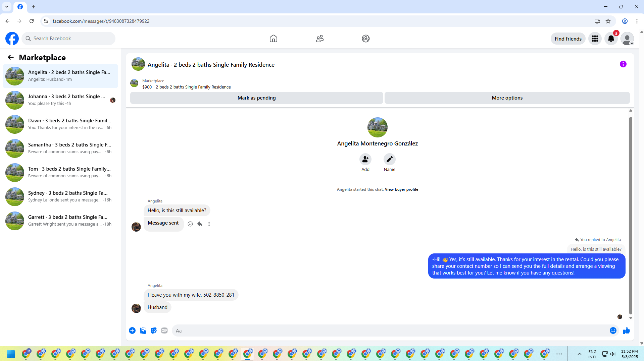Open conversation information icon
This screenshot has height=361, width=644.
pos(623,64)
